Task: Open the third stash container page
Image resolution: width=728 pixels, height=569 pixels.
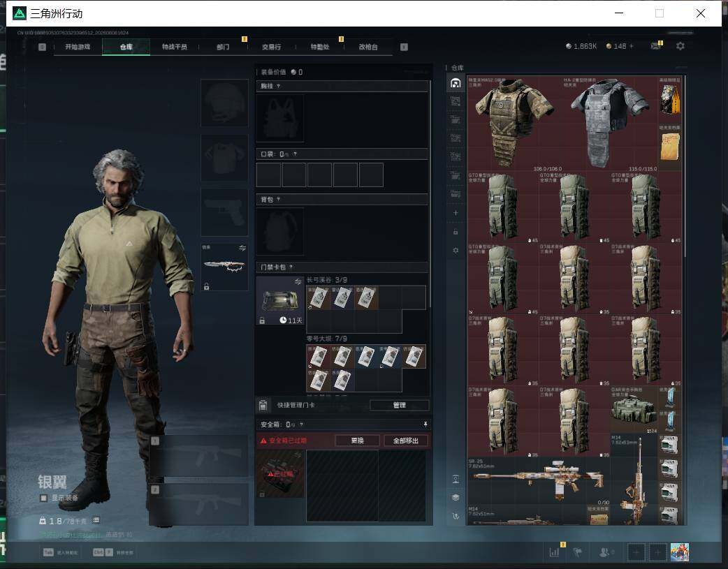Action: tap(456, 120)
